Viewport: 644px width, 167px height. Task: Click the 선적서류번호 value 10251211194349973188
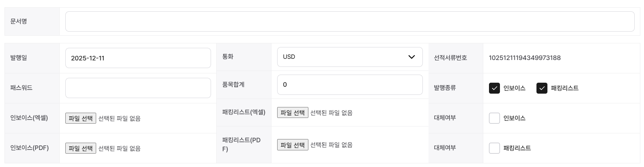tap(524, 58)
